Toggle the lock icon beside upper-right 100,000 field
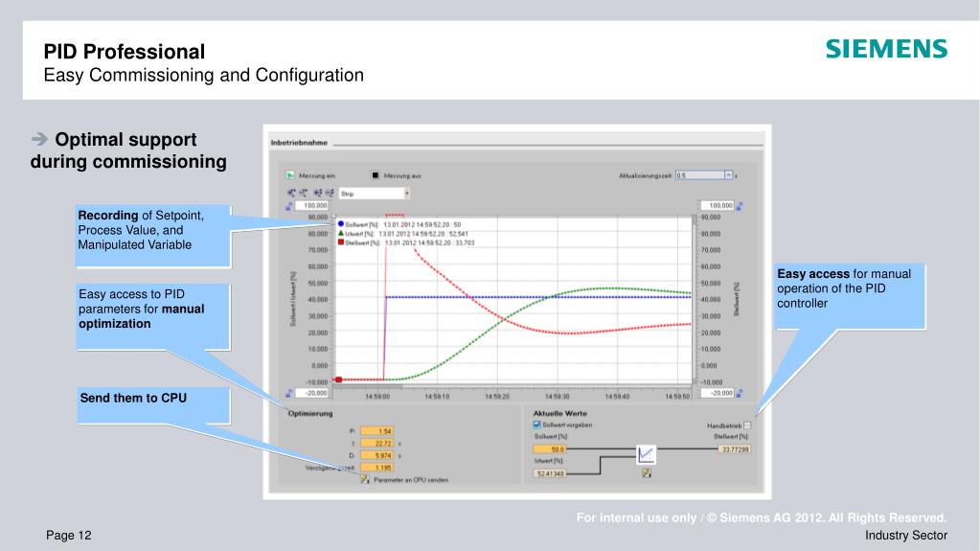 (x=740, y=206)
